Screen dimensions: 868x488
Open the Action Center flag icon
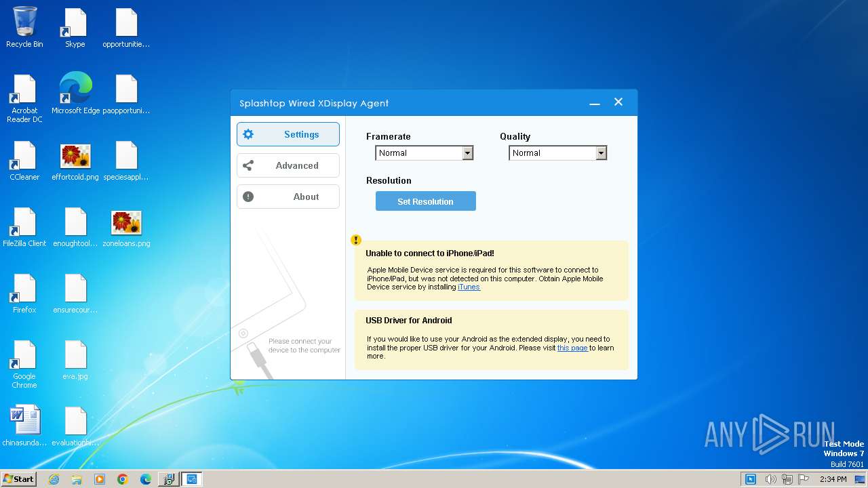[804, 479]
